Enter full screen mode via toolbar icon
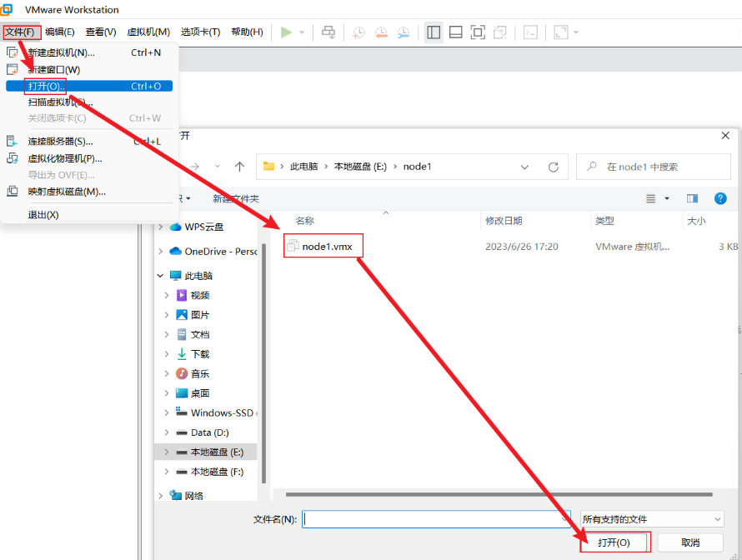 pyautogui.click(x=478, y=32)
